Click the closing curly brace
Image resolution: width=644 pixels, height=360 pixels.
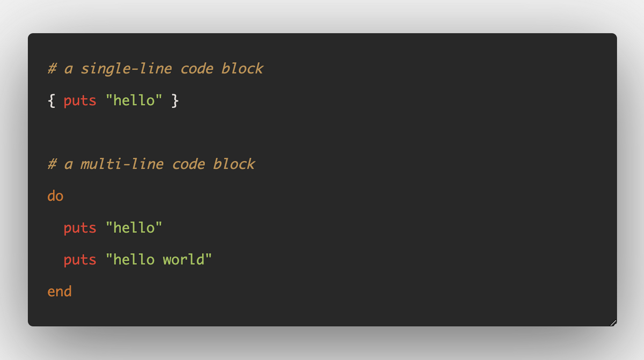175,100
